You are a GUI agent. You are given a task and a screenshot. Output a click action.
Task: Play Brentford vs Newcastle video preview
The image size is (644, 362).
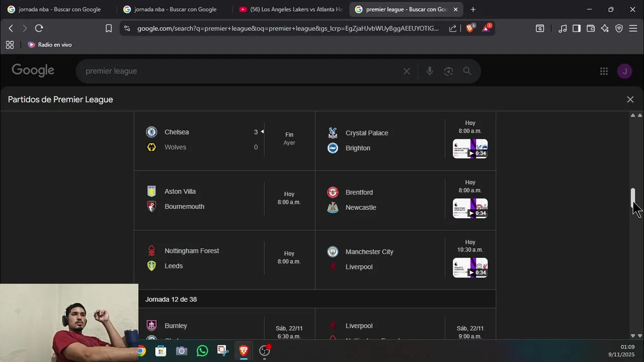pyautogui.click(x=470, y=208)
